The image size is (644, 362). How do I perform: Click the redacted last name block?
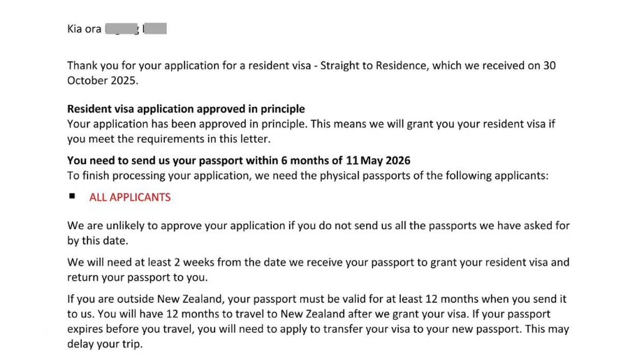coord(155,29)
